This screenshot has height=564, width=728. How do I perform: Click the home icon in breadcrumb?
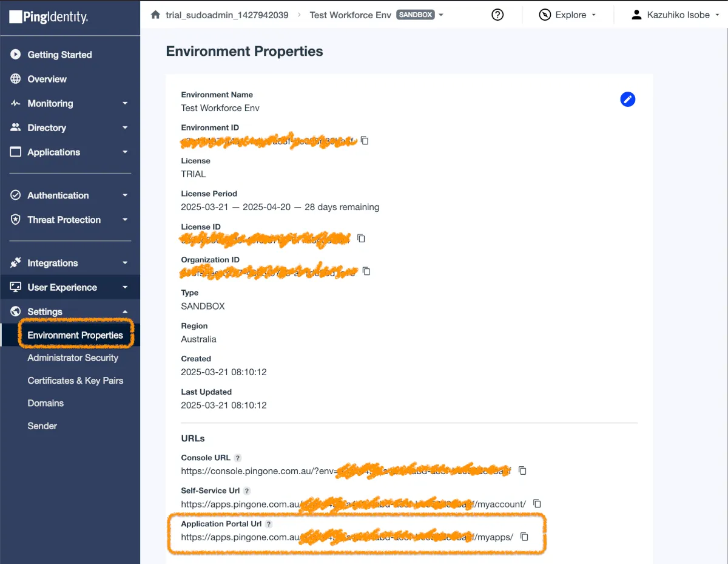pyautogui.click(x=155, y=15)
